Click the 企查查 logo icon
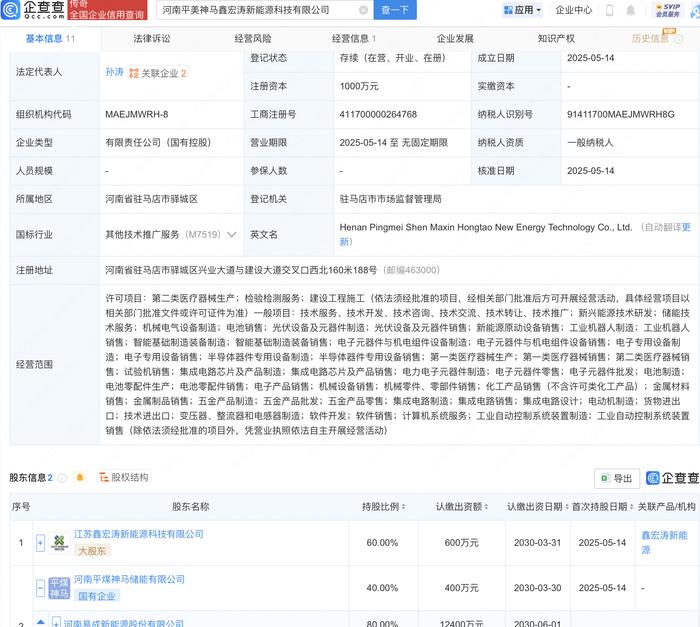The width and height of the screenshot is (700, 627). [11, 10]
